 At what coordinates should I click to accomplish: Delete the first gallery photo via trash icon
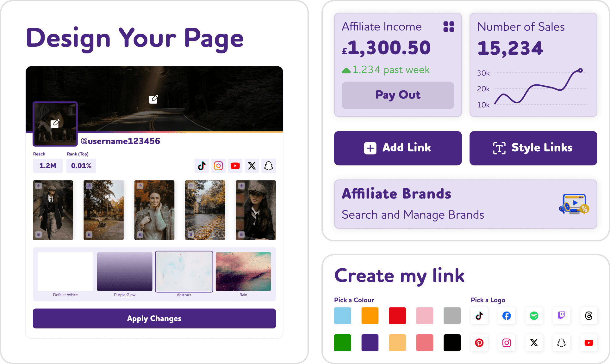(38, 234)
